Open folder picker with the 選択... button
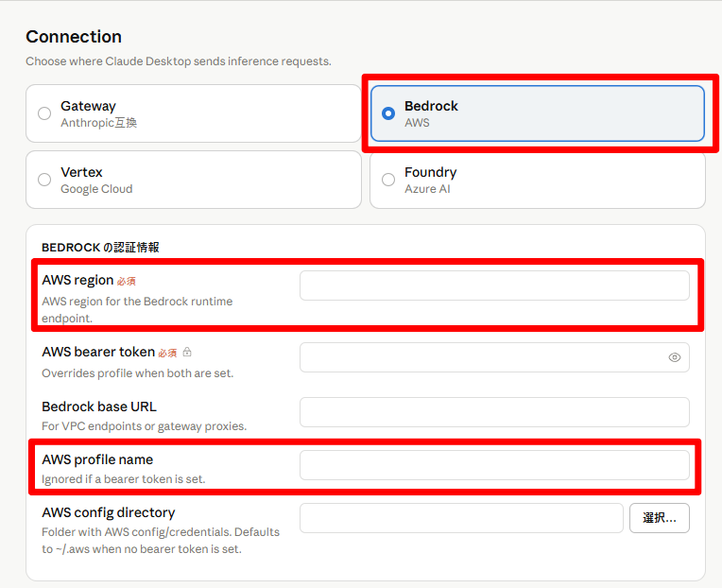 coord(660,518)
